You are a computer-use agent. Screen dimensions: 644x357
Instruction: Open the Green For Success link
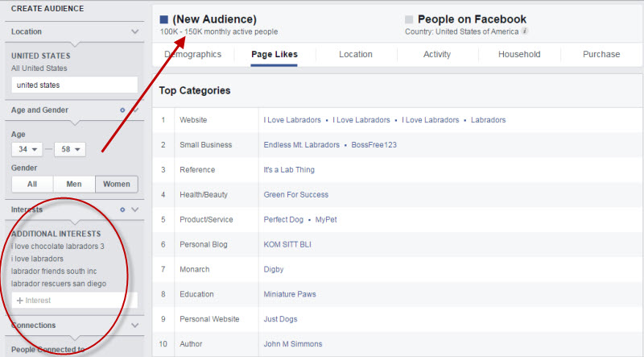(295, 195)
